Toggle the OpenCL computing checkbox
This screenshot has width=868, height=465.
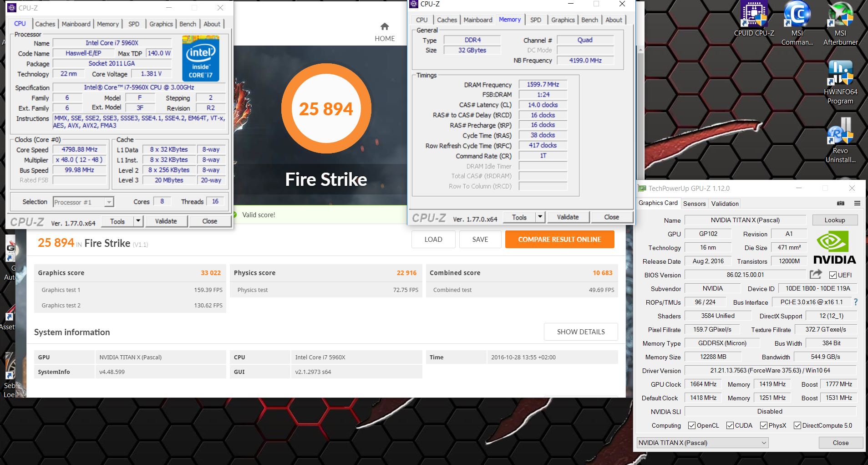(x=692, y=425)
